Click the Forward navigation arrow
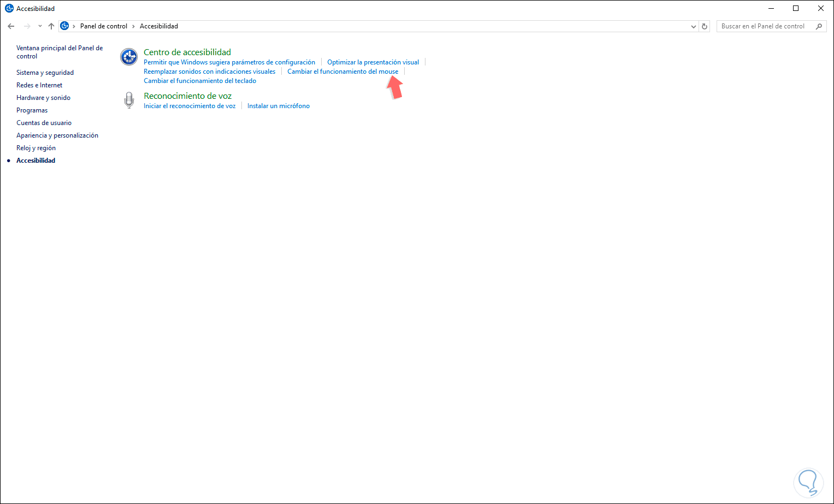This screenshot has height=504, width=834. (x=27, y=26)
